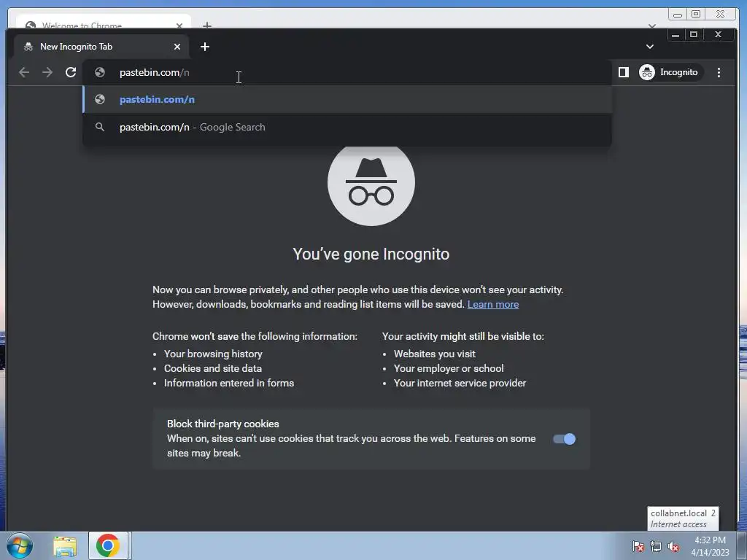Click the forward navigation arrow

click(x=47, y=72)
